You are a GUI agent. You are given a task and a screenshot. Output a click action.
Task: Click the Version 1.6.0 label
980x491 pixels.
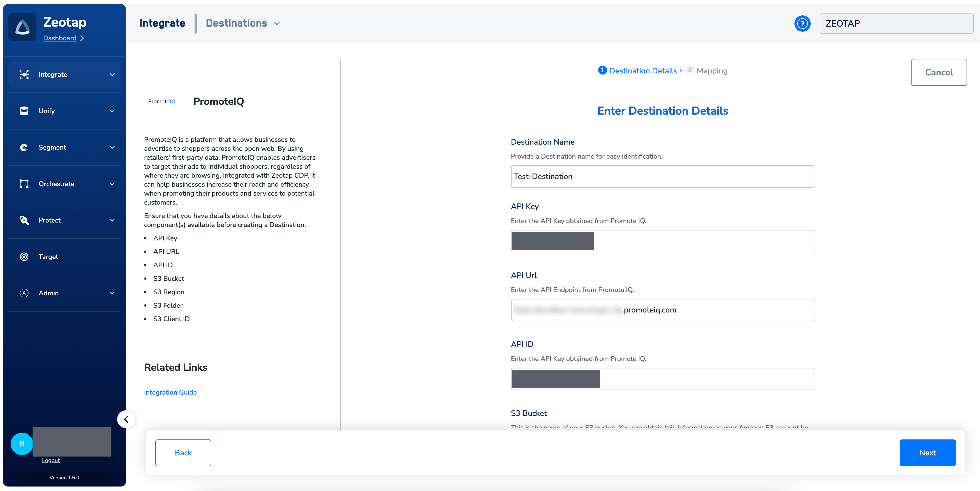coord(64,477)
